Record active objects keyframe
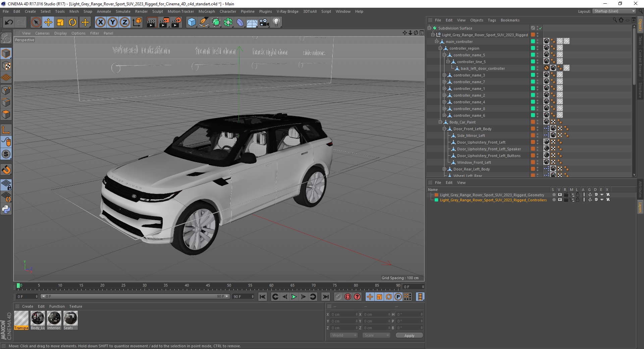This screenshot has width=644, height=349. 338,297
